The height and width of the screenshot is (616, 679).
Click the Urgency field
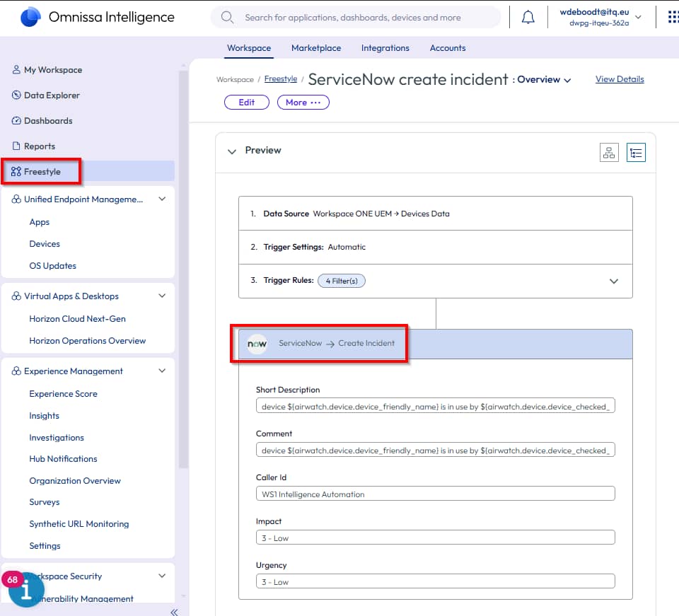click(x=435, y=581)
